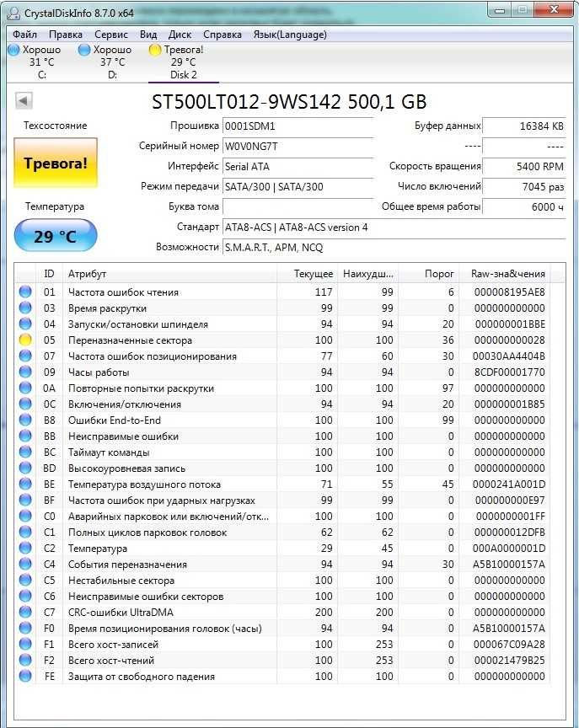This screenshot has width=579, height=728.
Task: Click the yellow status dot of attribute 05
Action: tap(25, 340)
